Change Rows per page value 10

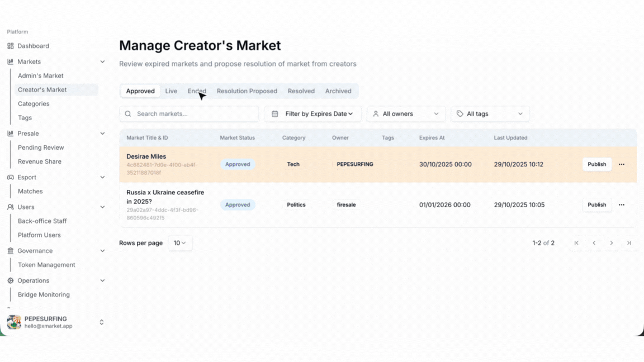click(x=180, y=243)
